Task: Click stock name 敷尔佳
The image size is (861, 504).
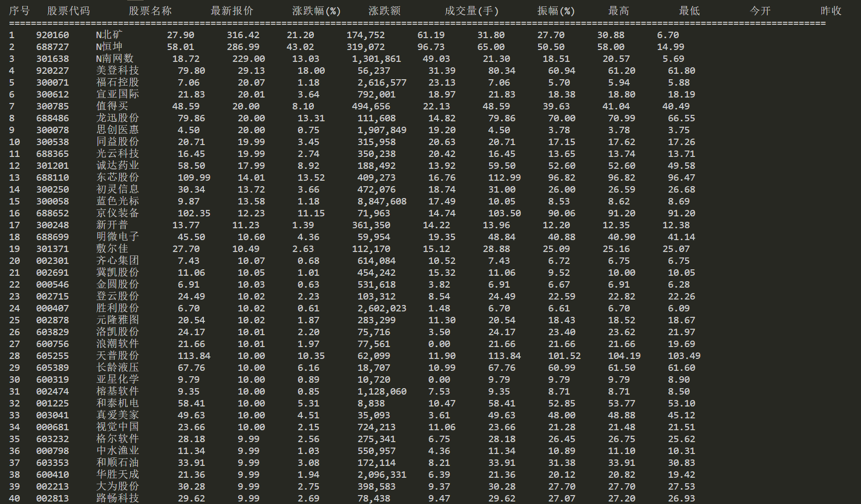Action: (112, 249)
